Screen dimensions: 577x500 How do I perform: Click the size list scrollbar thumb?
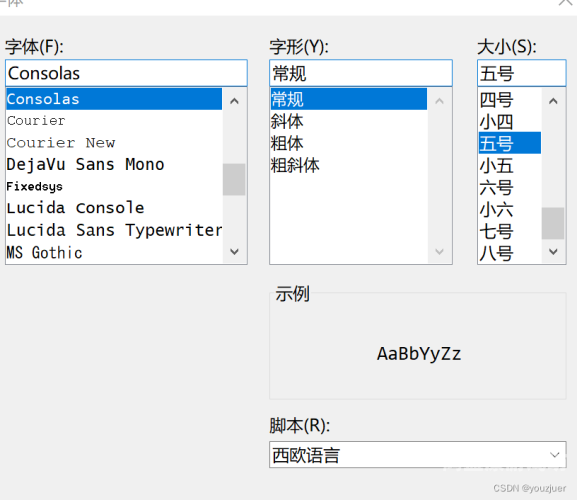click(x=553, y=223)
